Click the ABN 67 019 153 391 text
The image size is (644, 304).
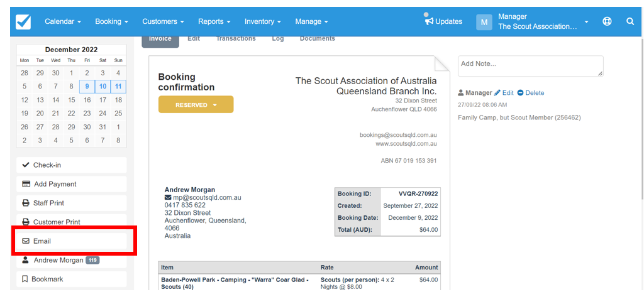tap(409, 161)
